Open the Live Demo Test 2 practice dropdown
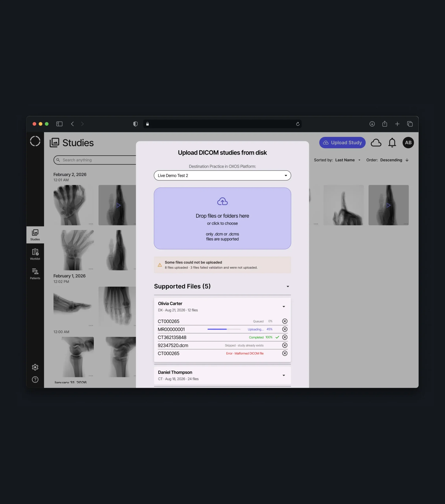This screenshot has height=504, width=445. pos(222,176)
